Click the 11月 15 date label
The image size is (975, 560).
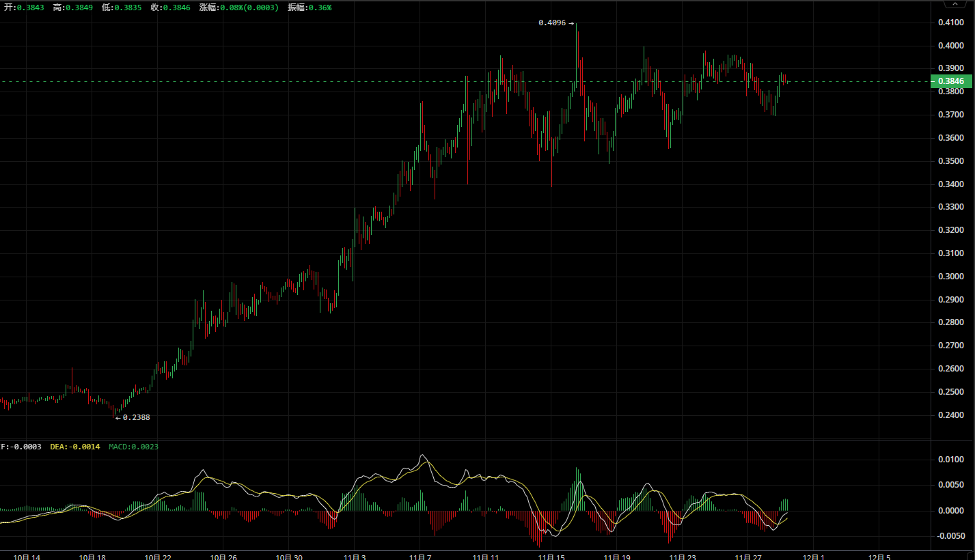coord(551,557)
